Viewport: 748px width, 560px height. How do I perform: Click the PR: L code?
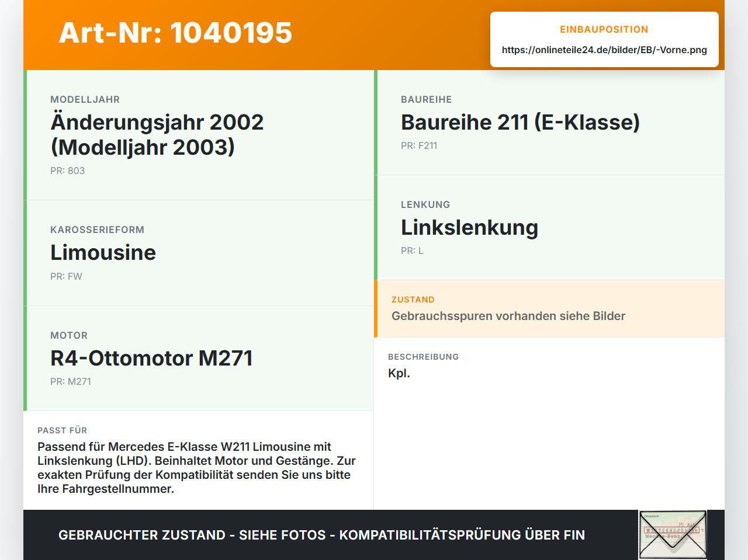412,251
